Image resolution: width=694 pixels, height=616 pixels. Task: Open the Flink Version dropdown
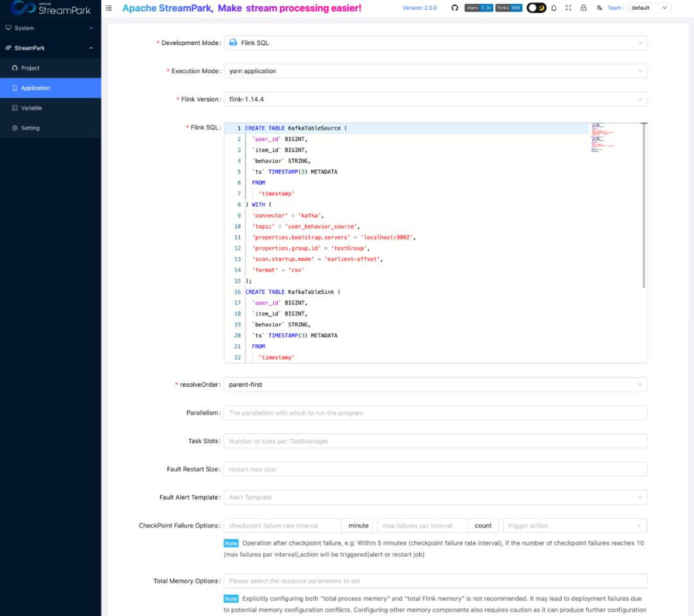[x=435, y=100]
